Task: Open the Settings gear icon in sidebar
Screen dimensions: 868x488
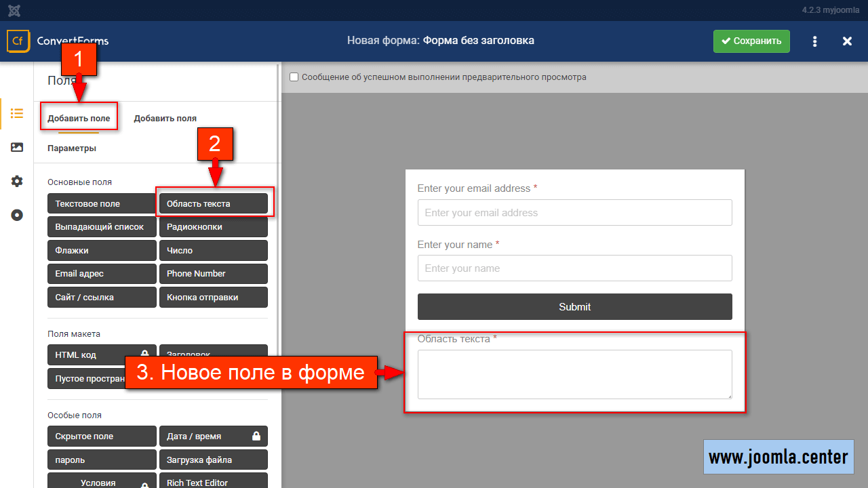Action: pos(17,181)
